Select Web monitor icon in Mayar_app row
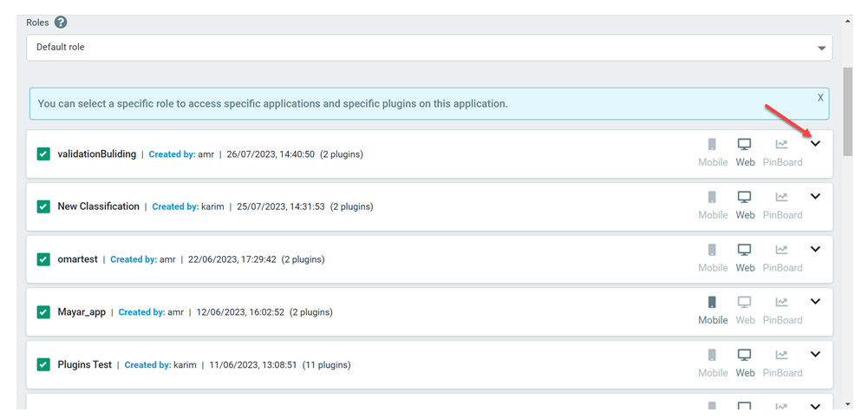Screen dimensions: 868x419 point(745,302)
